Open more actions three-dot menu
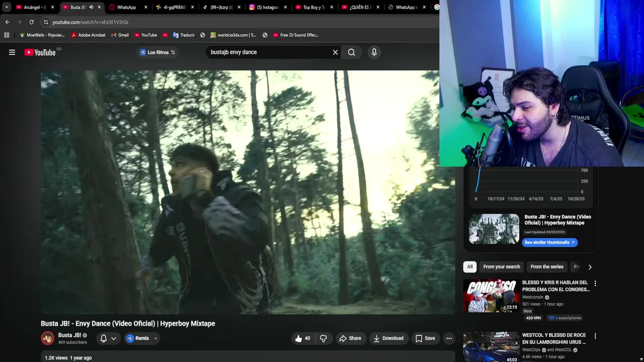 [x=449, y=338]
